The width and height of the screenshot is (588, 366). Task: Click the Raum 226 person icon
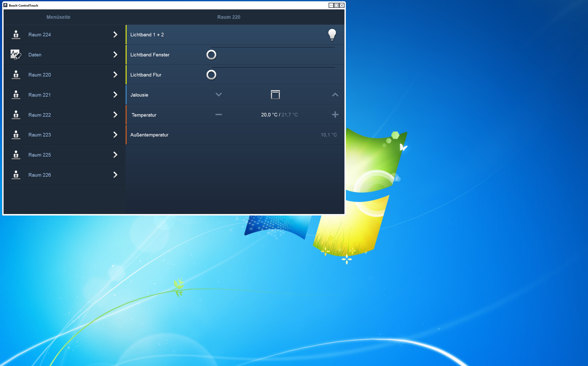pos(16,175)
